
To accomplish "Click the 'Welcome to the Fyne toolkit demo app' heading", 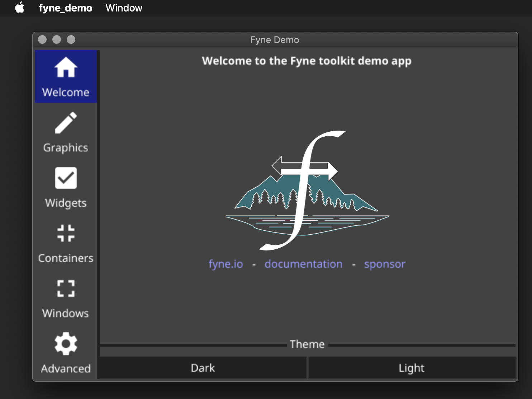I will (307, 61).
